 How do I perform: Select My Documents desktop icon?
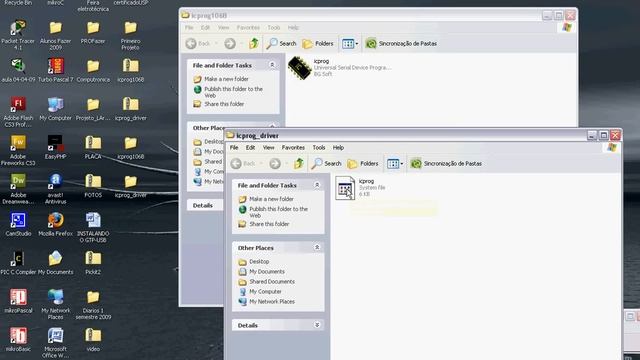[x=56, y=263]
